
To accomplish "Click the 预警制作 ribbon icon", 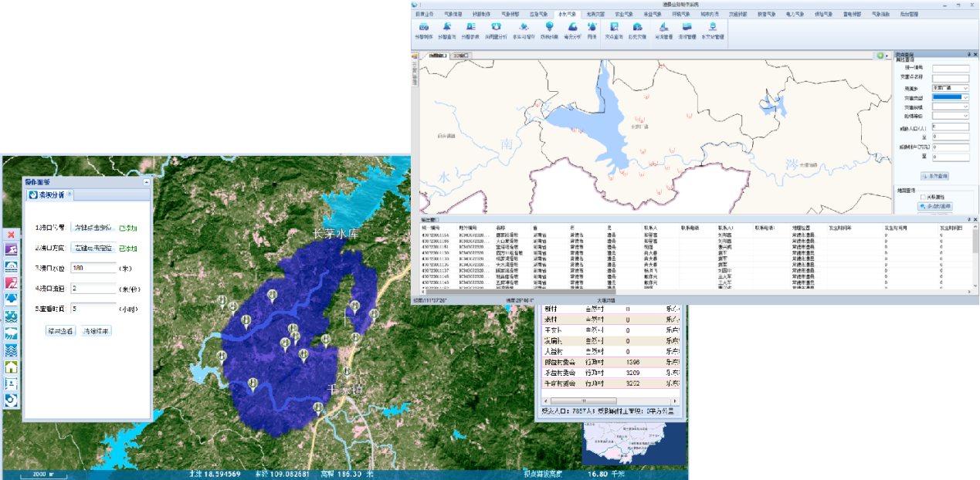I will pos(424,29).
